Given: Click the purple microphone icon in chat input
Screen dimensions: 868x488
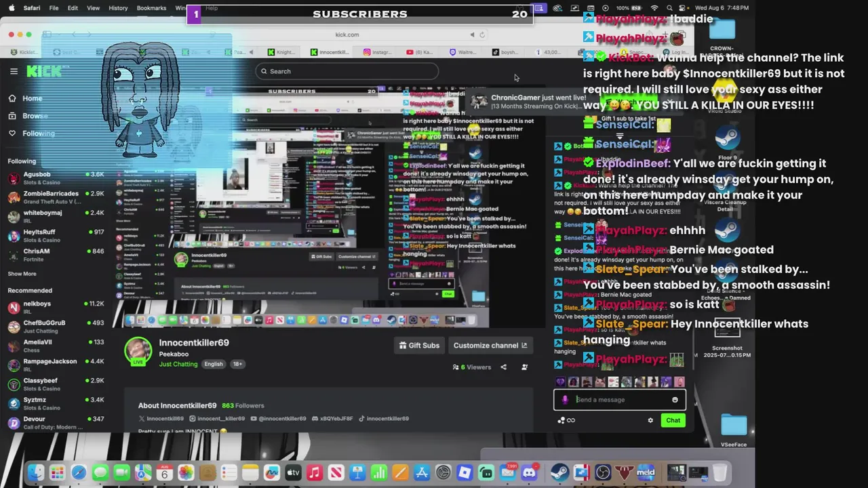Looking at the screenshot, I should pyautogui.click(x=565, y=400).
